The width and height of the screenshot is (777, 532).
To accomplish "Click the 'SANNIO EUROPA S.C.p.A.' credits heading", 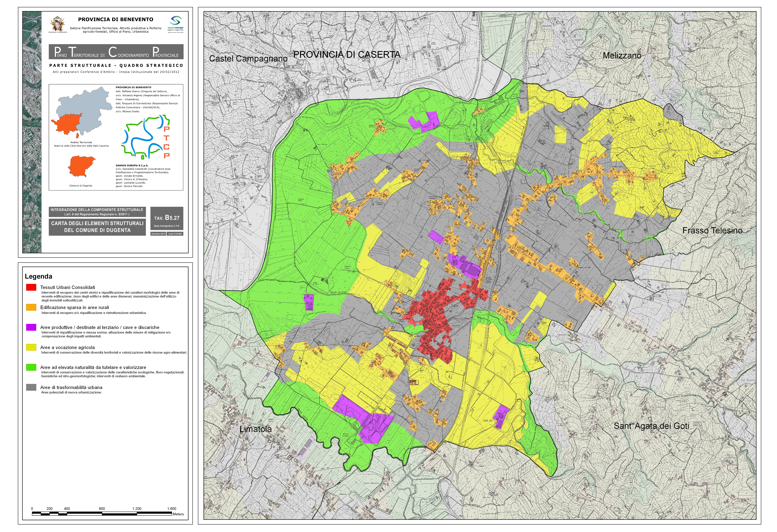I will pyautogui.click(x=132, y=165).
